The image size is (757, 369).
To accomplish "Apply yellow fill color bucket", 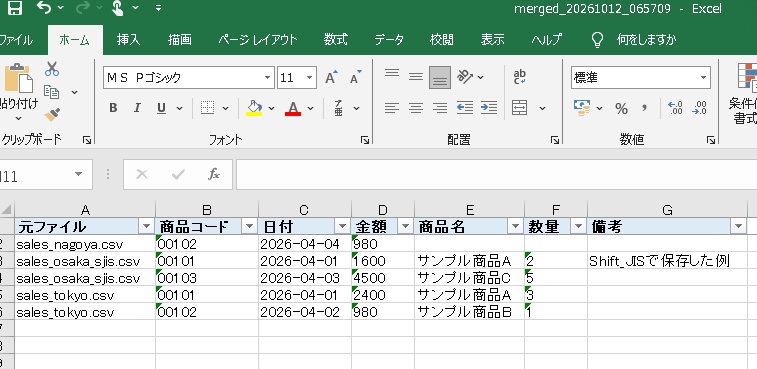I will point(254,108).
